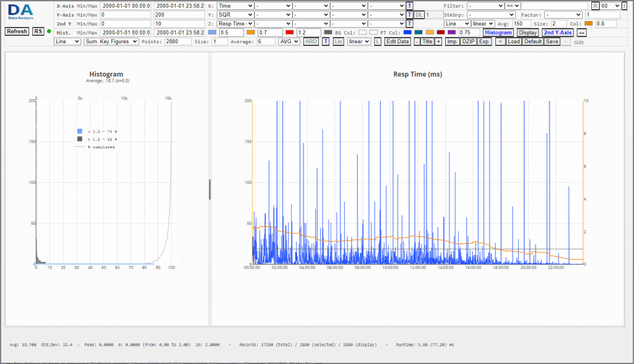Click the Points field showing 2880

tap(178, 41)
